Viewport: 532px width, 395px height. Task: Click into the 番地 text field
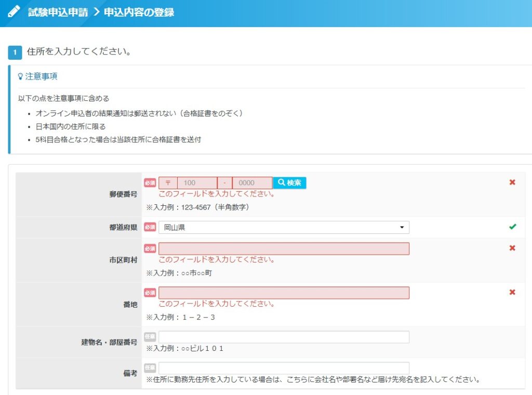(284, 293)
